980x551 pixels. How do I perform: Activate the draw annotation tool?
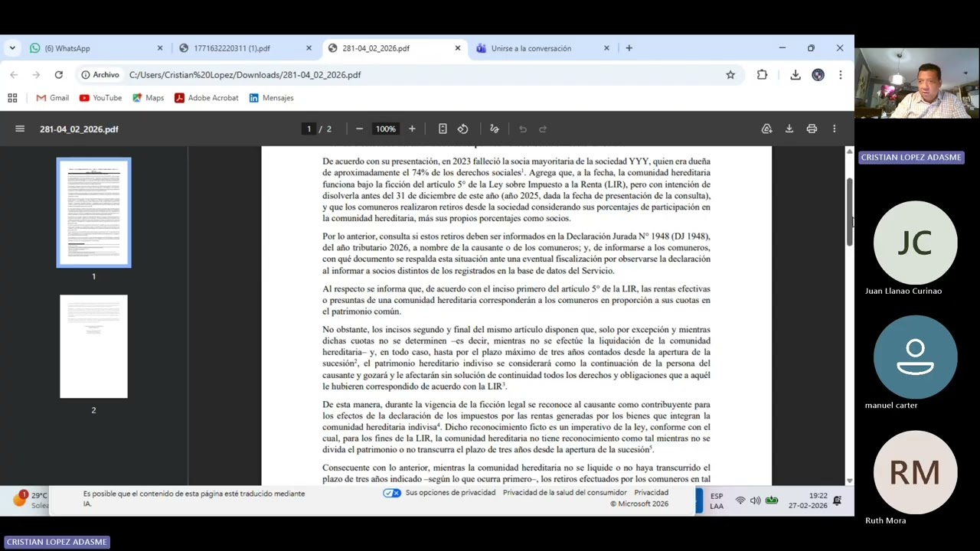point(495,129)
